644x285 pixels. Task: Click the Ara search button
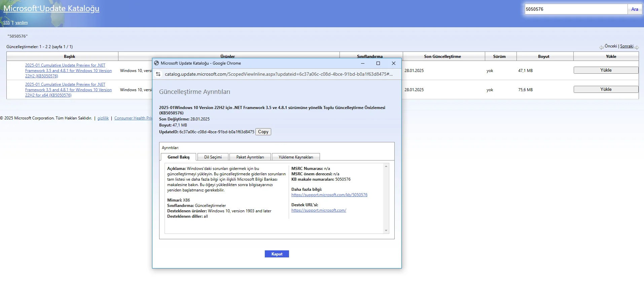coord(635,9)
